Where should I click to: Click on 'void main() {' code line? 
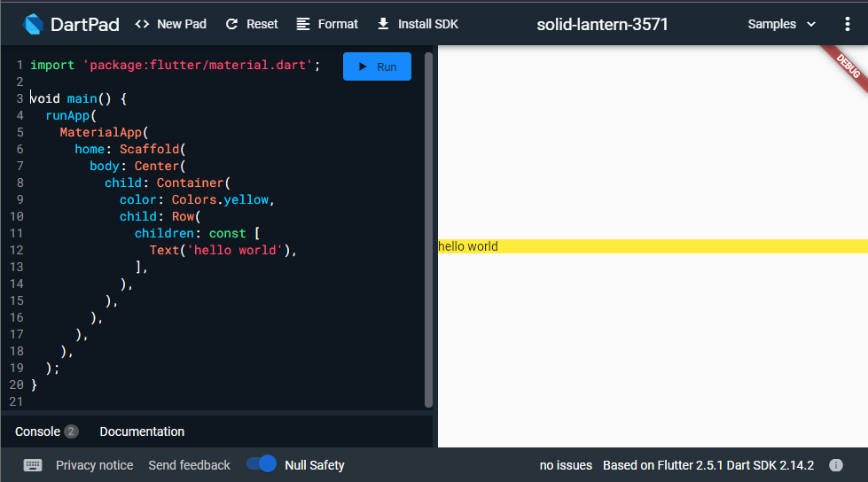click(x=79, y=98)
